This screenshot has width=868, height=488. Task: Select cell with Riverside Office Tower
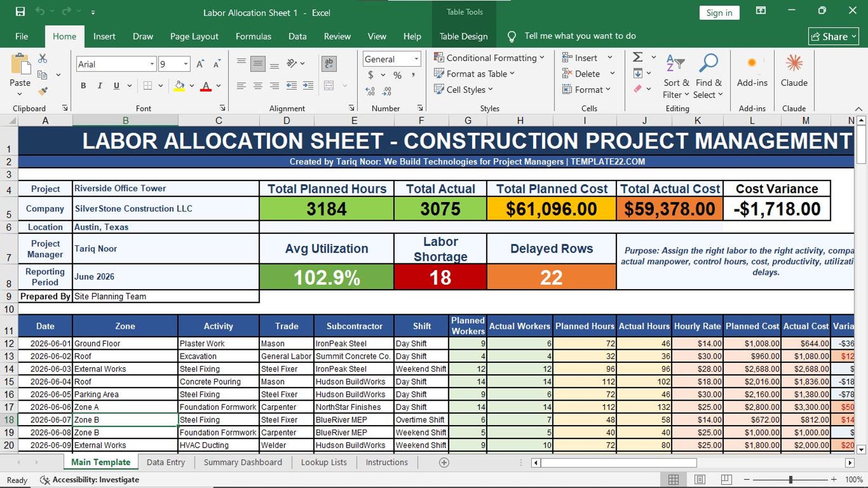click(166, 188)
